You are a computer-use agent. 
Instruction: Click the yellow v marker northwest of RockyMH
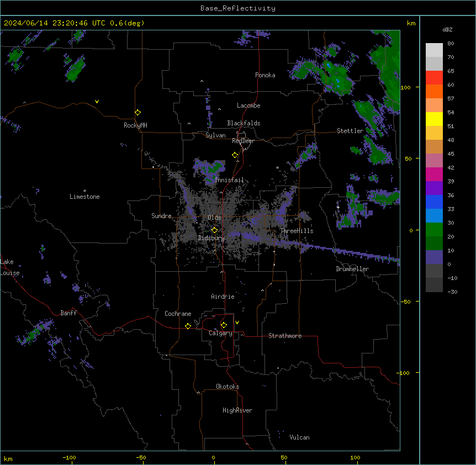[97, 102]
